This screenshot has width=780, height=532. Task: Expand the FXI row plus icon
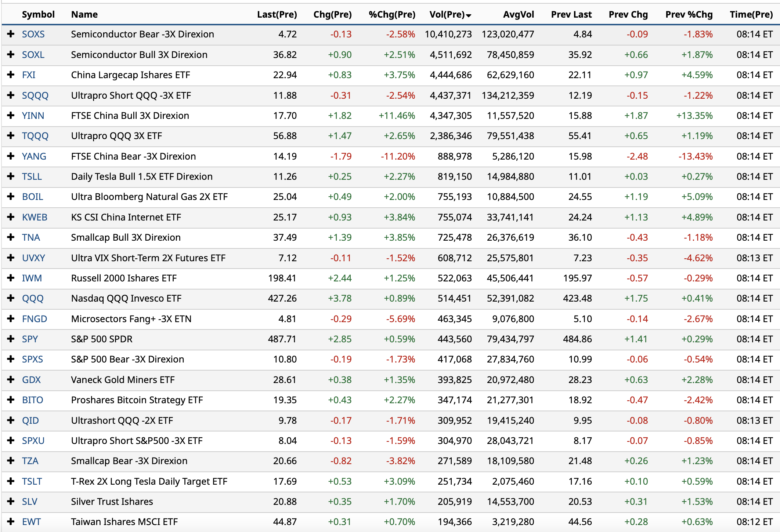[11, 75]
